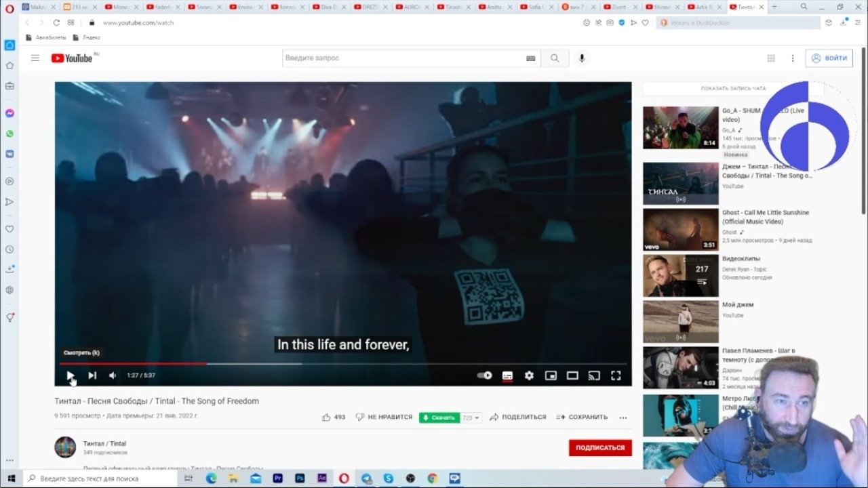Open the Тинтал / Tintal channel avatar

pyautogui.click(x=66, y=447)
